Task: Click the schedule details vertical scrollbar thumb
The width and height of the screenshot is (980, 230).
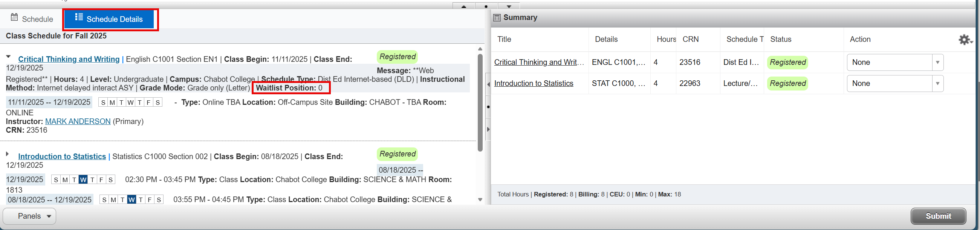Action: 480,103
